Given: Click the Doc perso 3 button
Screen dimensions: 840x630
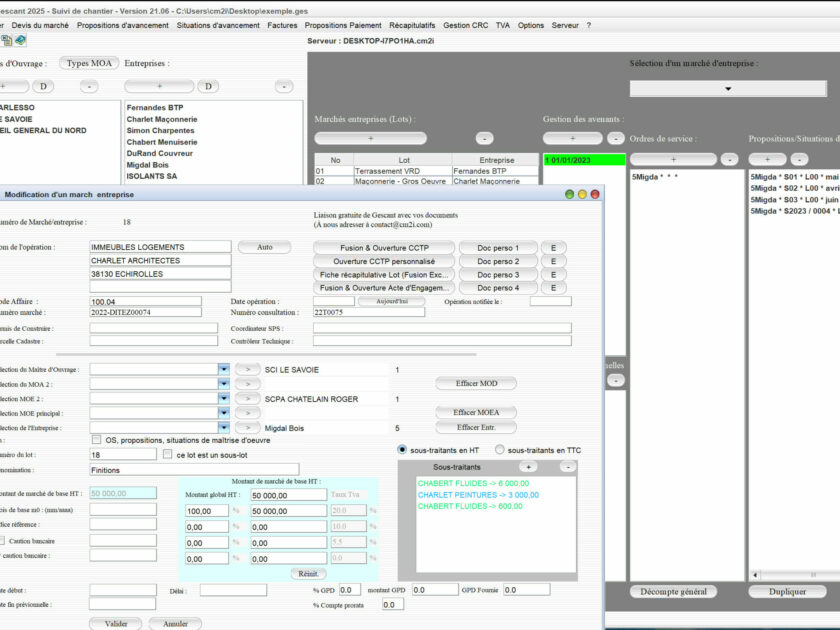Looking at the screenshot, I should [498, 275].
